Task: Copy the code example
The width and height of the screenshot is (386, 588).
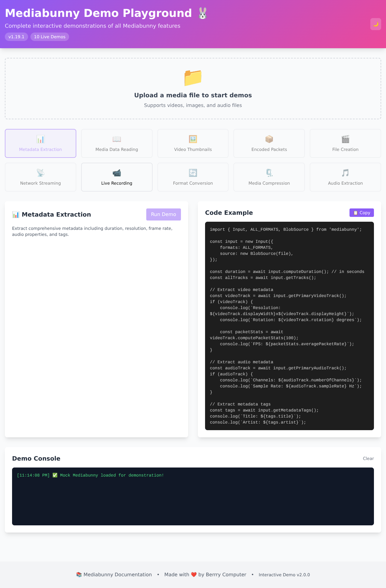Action: (x=362, y=213)
